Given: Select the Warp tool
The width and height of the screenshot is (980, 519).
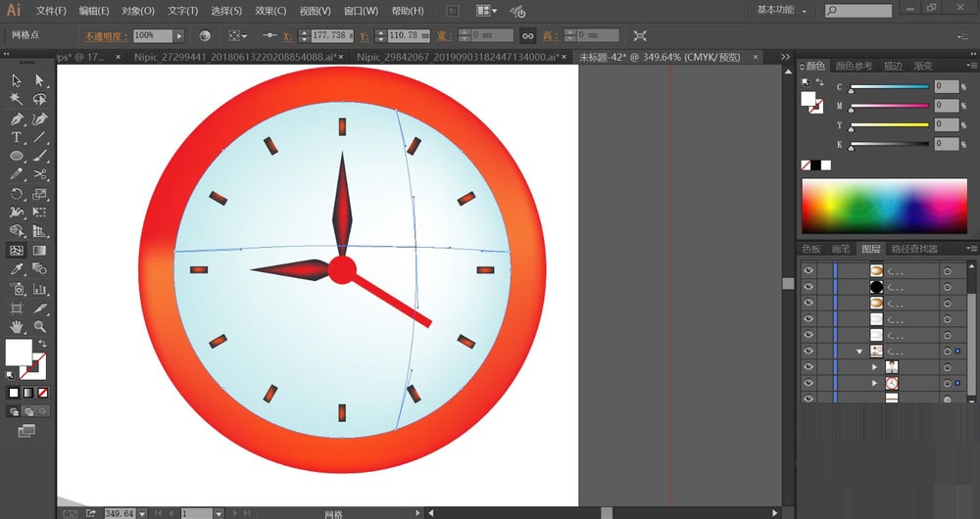Looking at the screenshot, I should click(17, 212).
